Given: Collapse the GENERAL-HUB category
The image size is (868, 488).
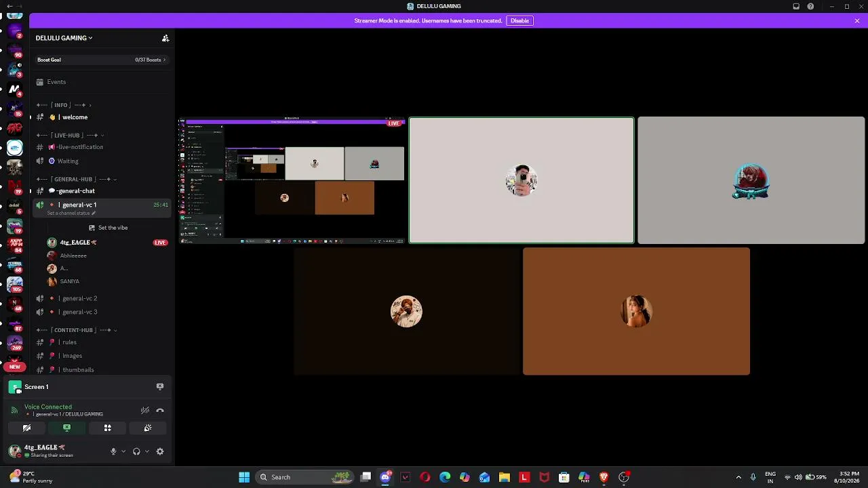Looking at the screenshot, I should pyautogui.click(x=76, y=180).
